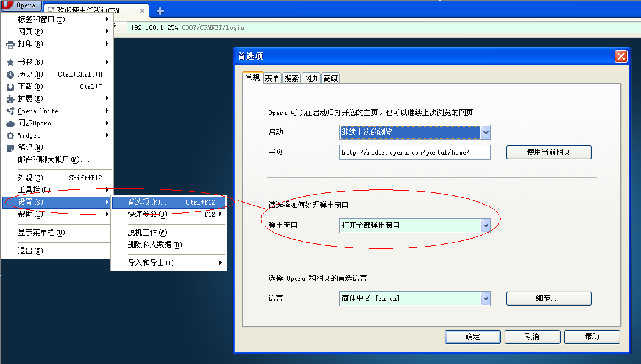Click the download icon beside 下载
Image resolution: width=641 pixels, height=364 pixels.
(10, 86)
